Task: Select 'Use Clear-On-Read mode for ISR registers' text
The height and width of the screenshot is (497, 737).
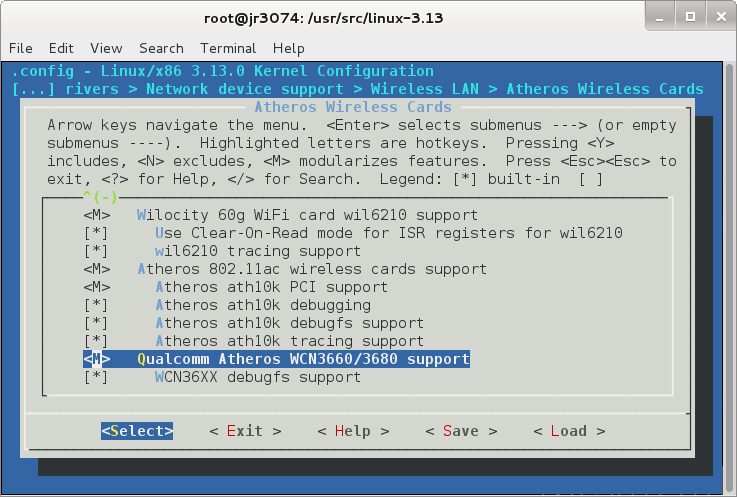Action: coord(335,233)
